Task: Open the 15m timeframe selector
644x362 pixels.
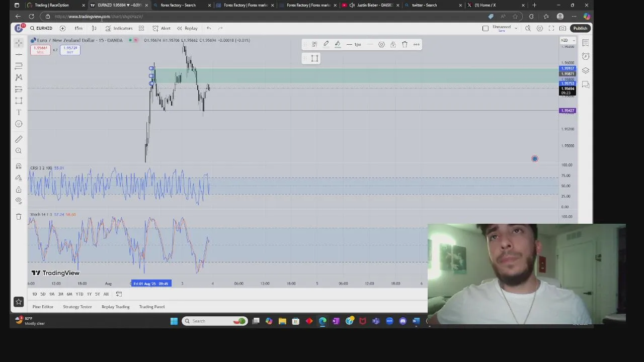Action: [78, 28]
